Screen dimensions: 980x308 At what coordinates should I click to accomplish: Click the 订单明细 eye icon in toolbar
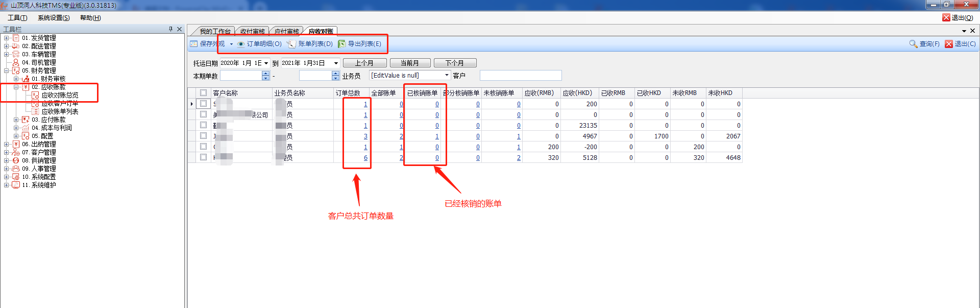(x=241, y=44)
